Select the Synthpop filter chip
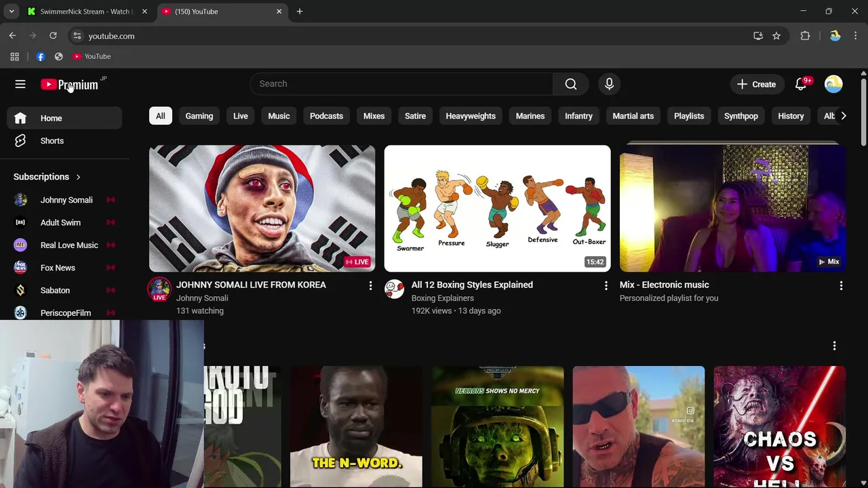 (741, 116)
